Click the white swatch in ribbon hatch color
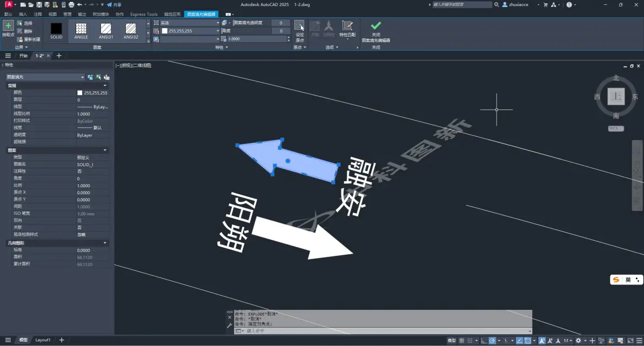 [x=165, y=31]
